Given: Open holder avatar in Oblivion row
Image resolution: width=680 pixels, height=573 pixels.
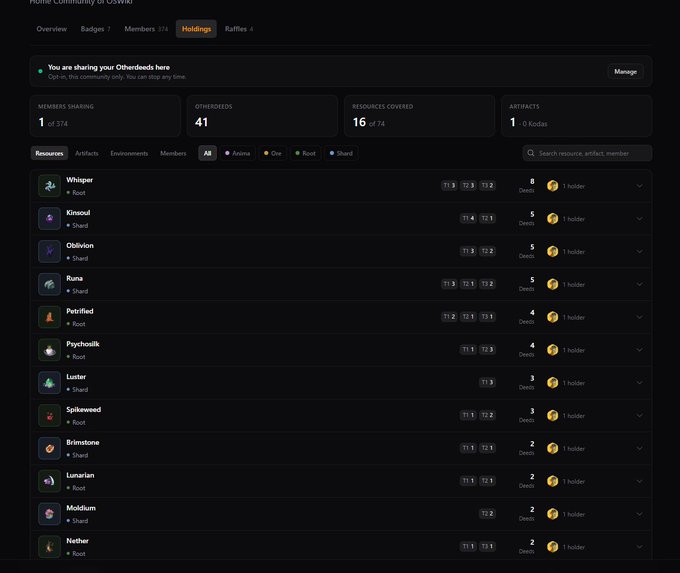Looking at the screenshot, I should pos(552,251).
